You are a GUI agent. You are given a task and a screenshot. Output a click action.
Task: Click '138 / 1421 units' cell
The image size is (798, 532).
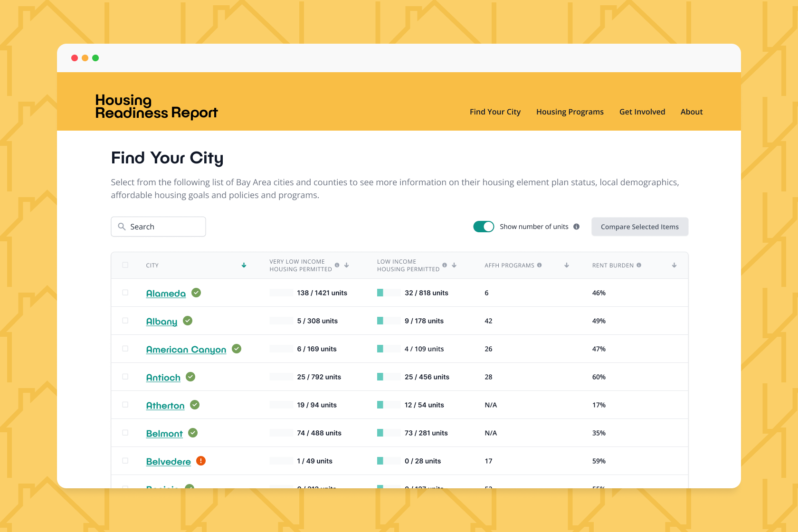(x=322, y=293)
